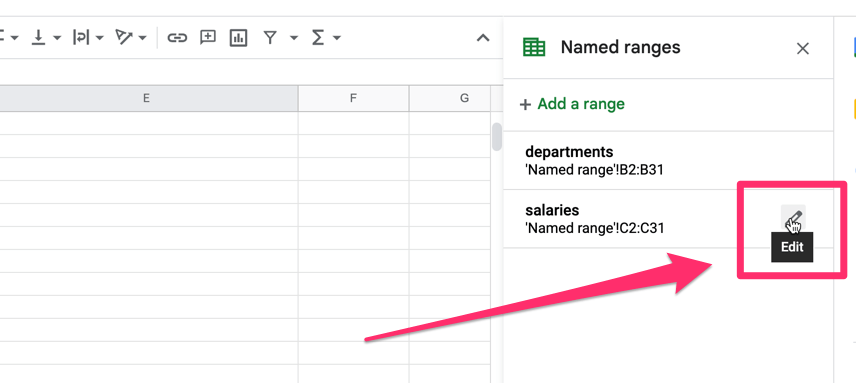The height and width of the screenshot is (383, 856).
Task: Click the 'Named range'!C2:C31 reference text
Action: tap(595, 228)
